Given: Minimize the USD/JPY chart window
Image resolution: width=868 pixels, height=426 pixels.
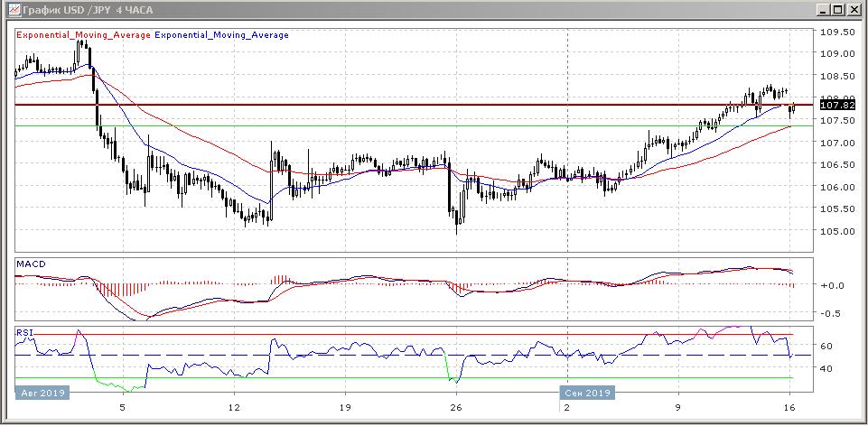Looking at the screenshot, I should pos(824,9).
